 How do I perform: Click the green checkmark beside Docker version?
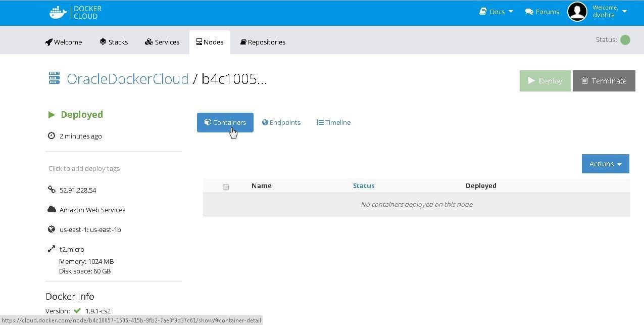pos(77,310)
